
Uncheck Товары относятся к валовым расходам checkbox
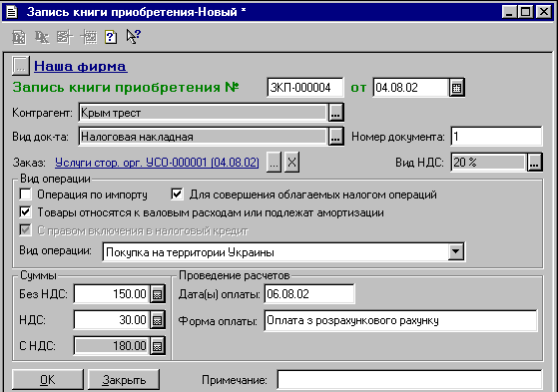(x=25, y=212)
